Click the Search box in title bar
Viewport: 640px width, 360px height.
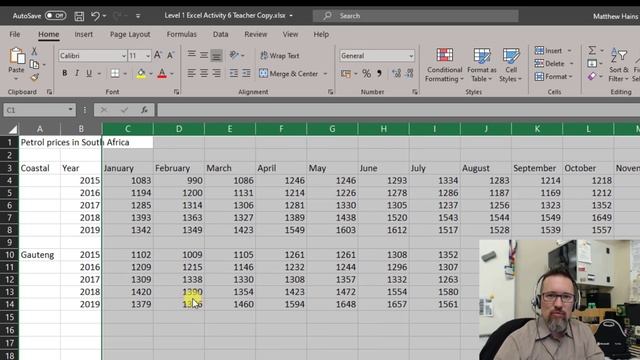coord(416,16)
